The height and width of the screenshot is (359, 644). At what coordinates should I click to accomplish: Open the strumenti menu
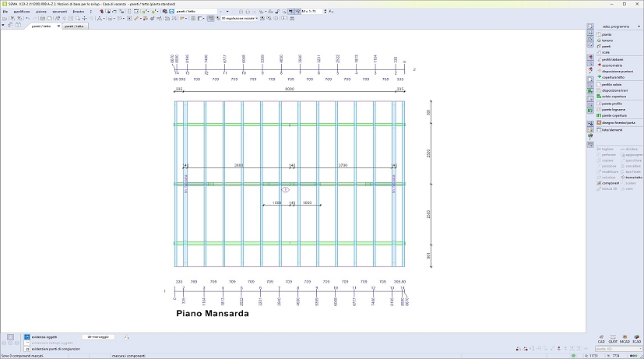(x=59, y=12)
